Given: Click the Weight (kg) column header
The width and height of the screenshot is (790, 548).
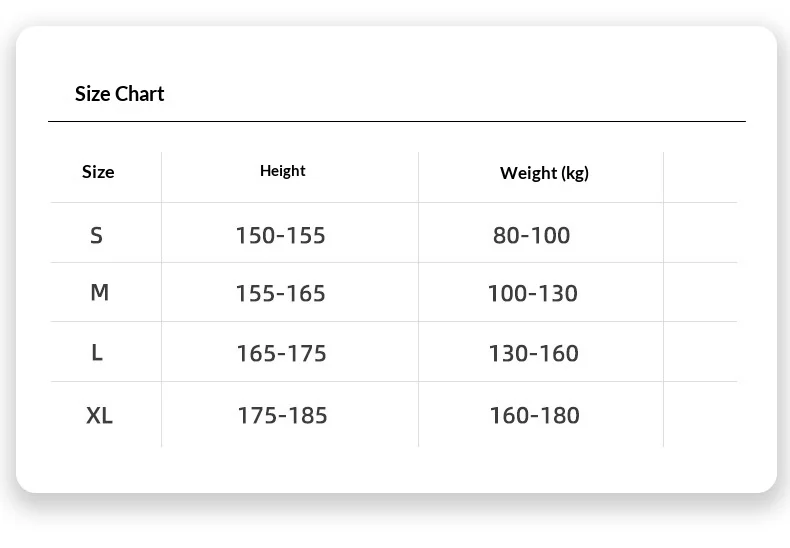Looking at the screenshot, I should coord(544,173).
